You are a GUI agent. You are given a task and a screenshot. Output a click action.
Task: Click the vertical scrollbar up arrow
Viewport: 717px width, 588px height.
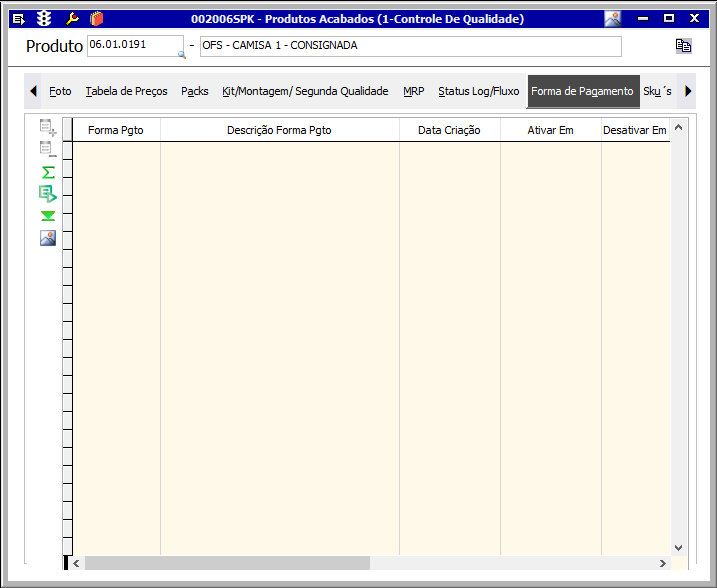tap(679, 128)
